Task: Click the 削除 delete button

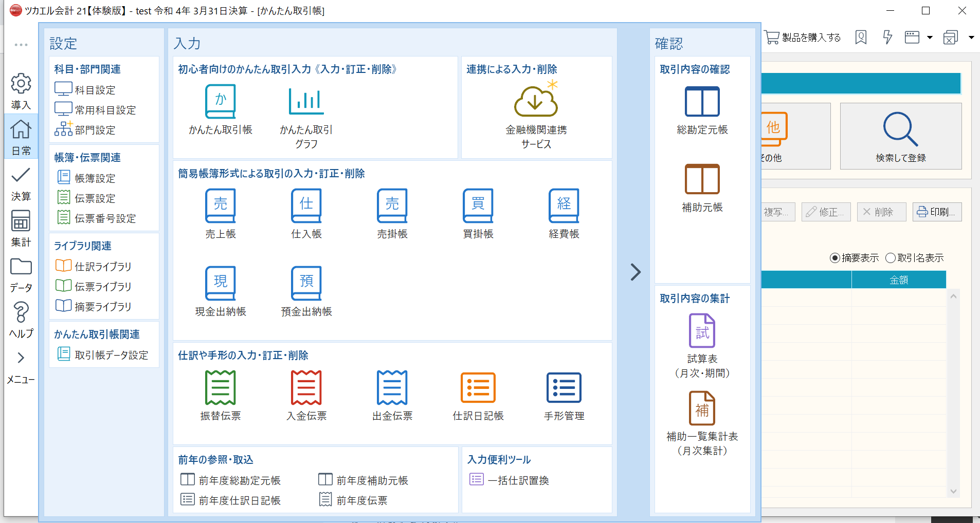Action: pyautogui.click(x=881, y=212)
